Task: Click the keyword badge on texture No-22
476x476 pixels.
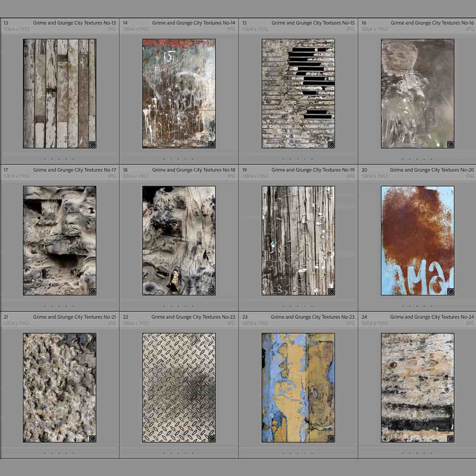Action: tap(211, 438)
